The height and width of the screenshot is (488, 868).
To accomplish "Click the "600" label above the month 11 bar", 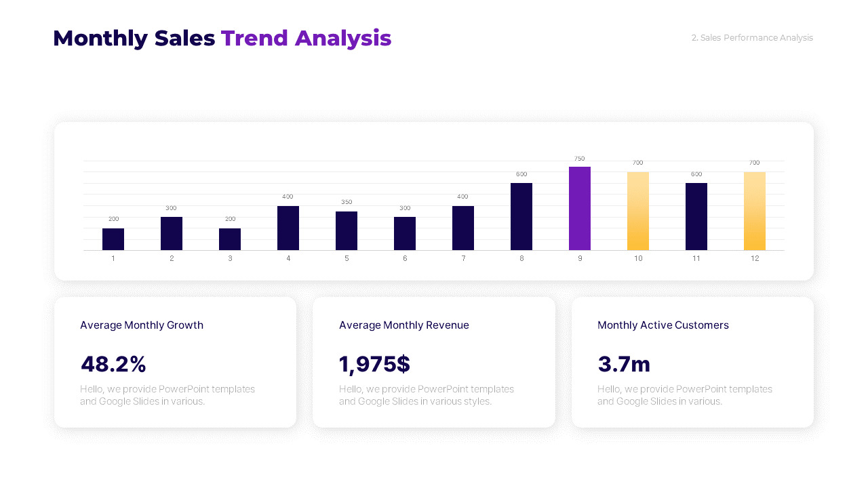I will (696, 174).
